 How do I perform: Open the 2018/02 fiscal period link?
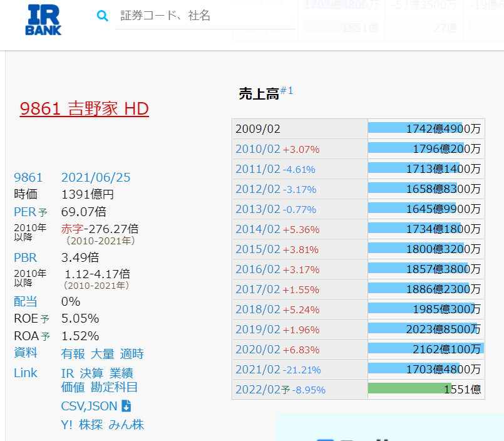258,309
